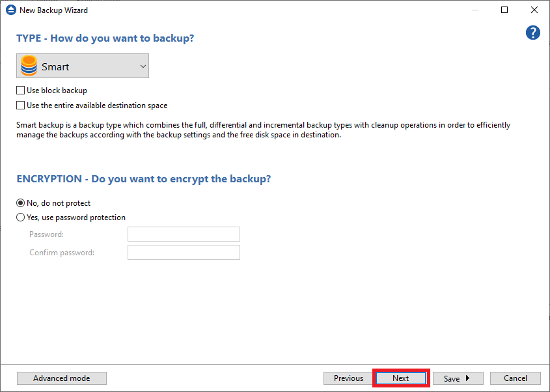Close the New Backup Wizard window
The image size is (550, 392).
(534, 10)
